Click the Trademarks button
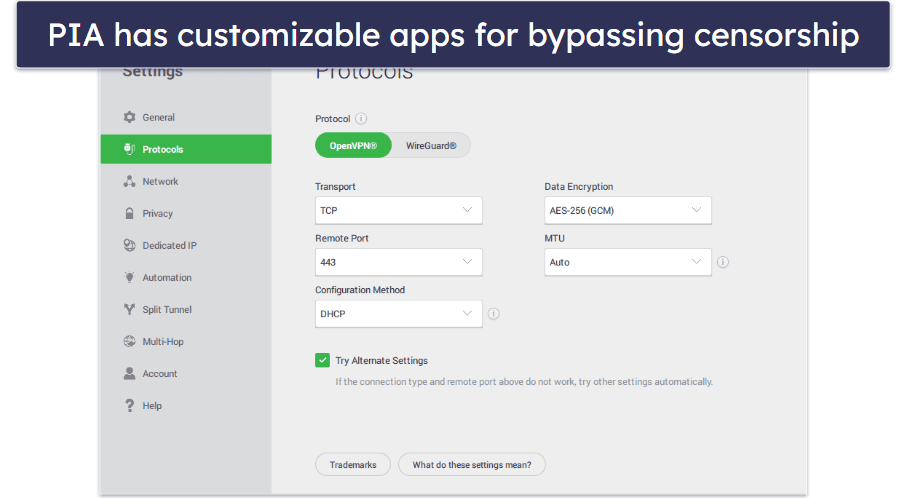This screenshot has width=906, height=498. (x=353, y=464)
